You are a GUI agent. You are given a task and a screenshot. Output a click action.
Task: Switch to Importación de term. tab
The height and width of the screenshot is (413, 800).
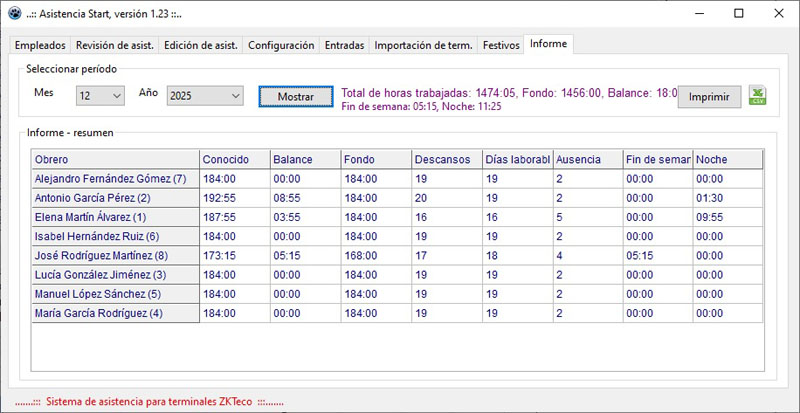coord(423,46)
